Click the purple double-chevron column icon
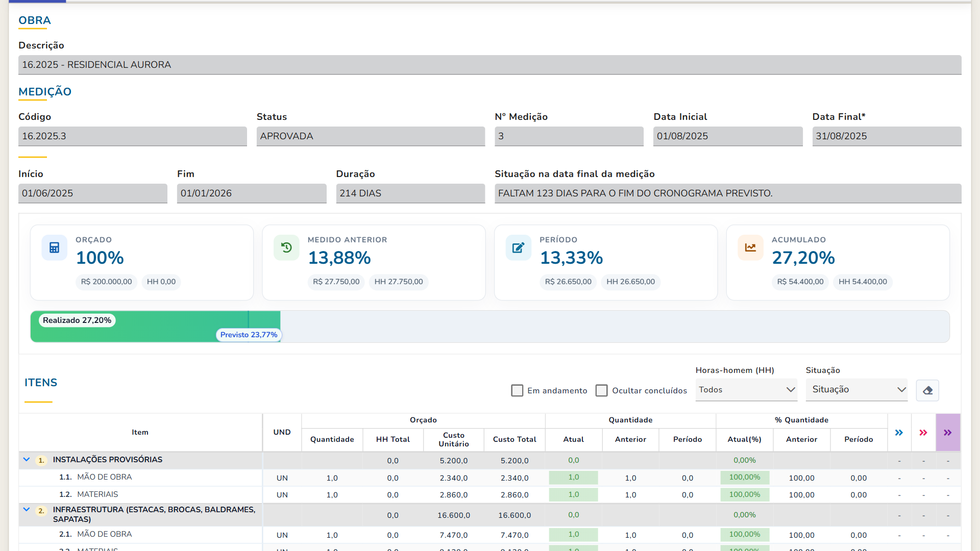The height and width of the screenshot is (551, 980). 948,433
